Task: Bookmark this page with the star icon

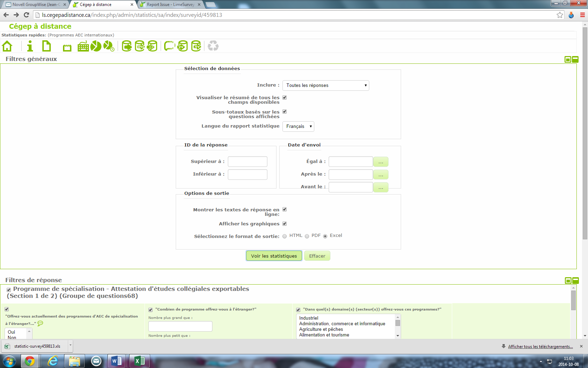Action: [x=560, y=15]
